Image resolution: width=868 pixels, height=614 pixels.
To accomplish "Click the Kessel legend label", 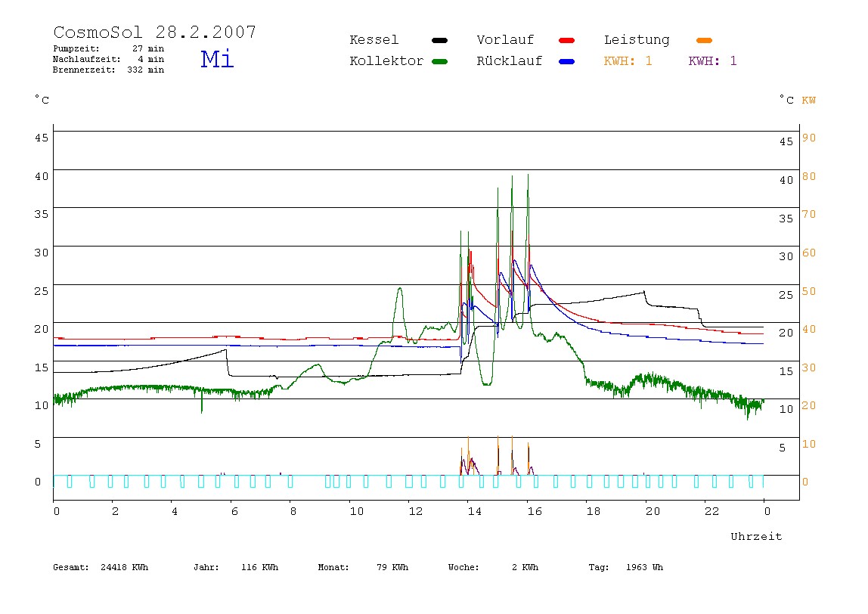I will 374,40.
